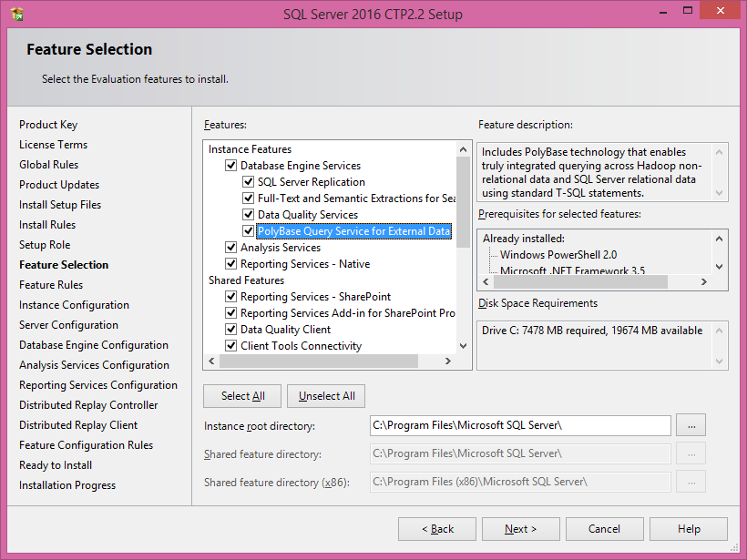
Task: Maximize the setup window
Action: point(688,11)
